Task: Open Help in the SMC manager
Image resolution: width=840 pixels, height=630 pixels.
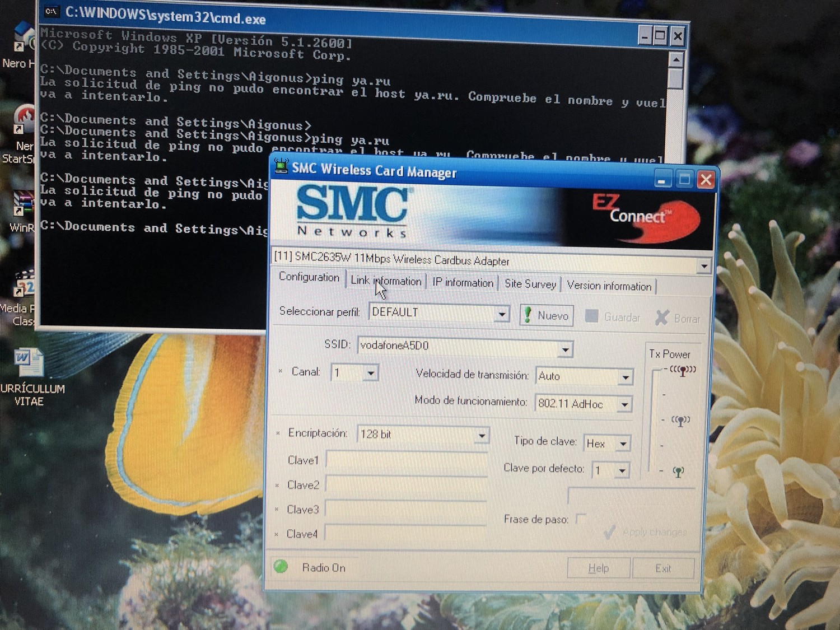Action: (599, 568)
